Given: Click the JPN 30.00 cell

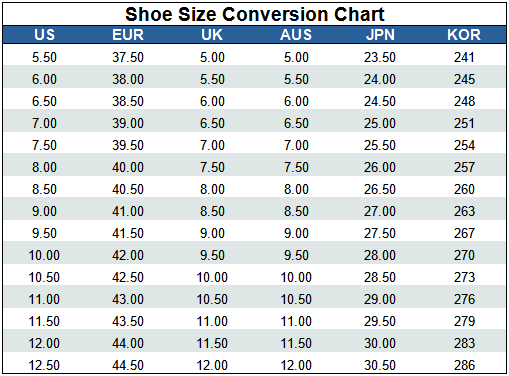Looking at the screenshot, I should click(380, 343).
